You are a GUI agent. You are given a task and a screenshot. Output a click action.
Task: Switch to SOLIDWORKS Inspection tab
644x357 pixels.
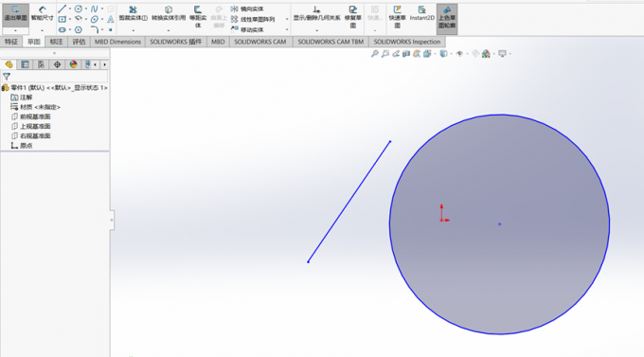click(x=407, y=42)
